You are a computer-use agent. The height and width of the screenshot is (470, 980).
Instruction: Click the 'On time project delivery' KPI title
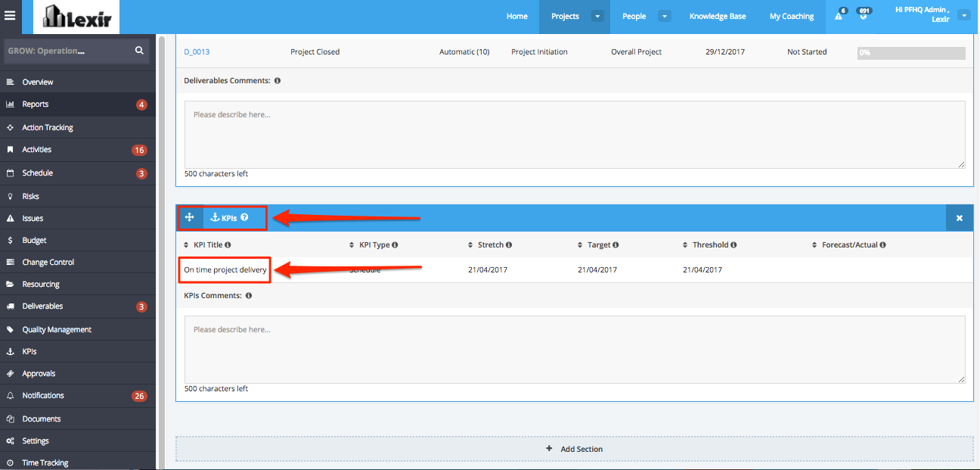(225, 269)
